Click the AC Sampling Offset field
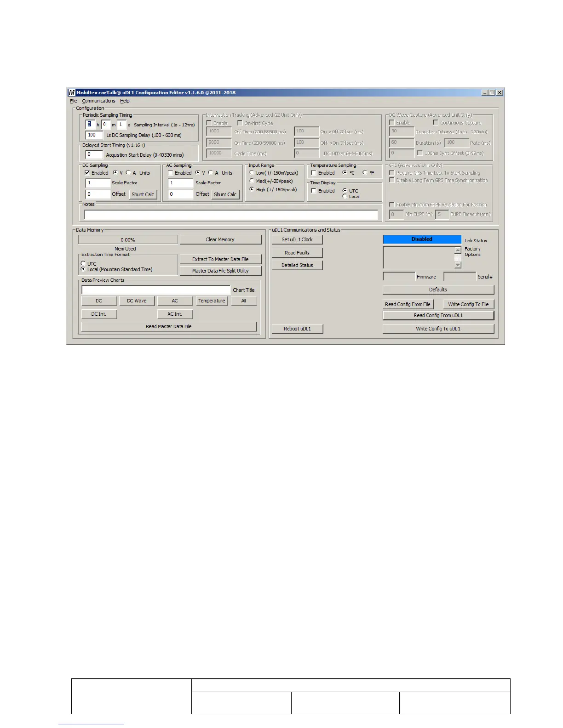Viewport: 563px width, 728px height. (180, 194)
